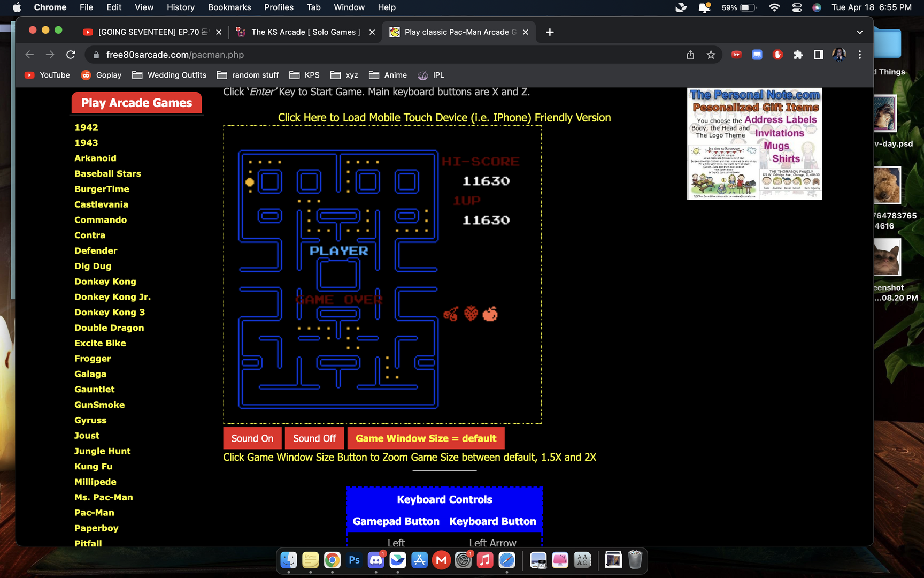Open the IPL bookmark
The height and width of the screenshot is (578, 924).
pos(431,75)
